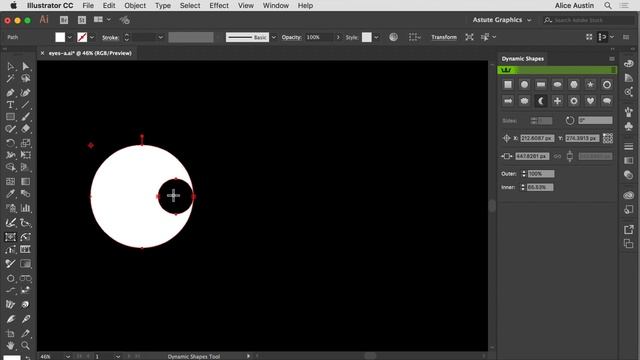Select the Line Segment tool
The width and height of the screenshot is (640, 360).
(26, 105)
